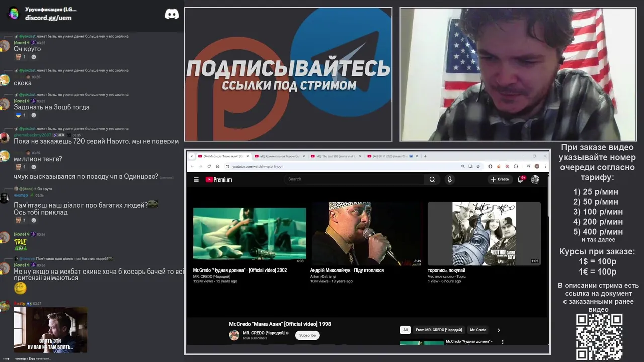
Task: Go back with browser back arrow
Action: 192,166
